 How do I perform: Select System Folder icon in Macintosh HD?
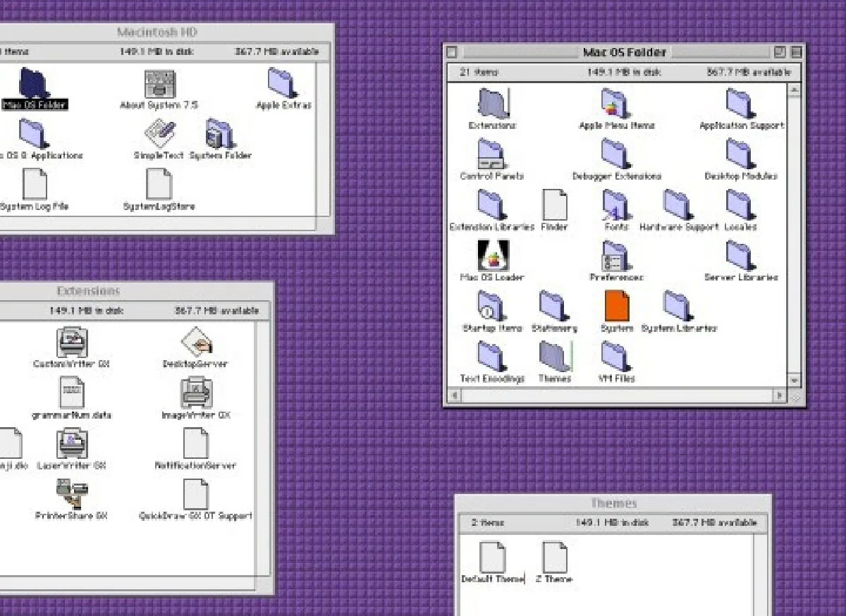pyautogui.click(x=221, y=134)
